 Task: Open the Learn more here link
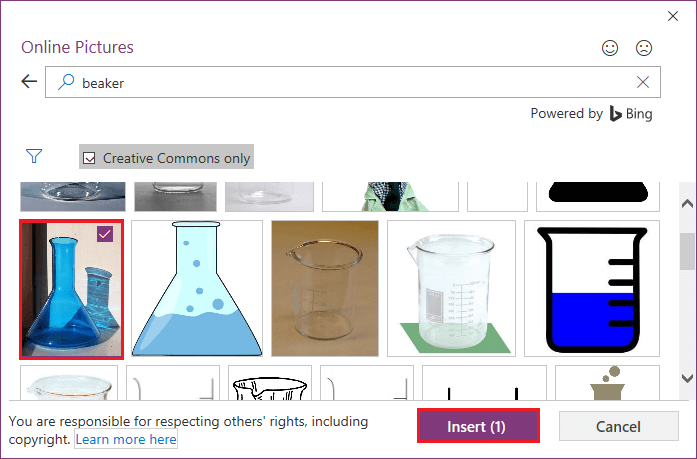tap(126, 439)
